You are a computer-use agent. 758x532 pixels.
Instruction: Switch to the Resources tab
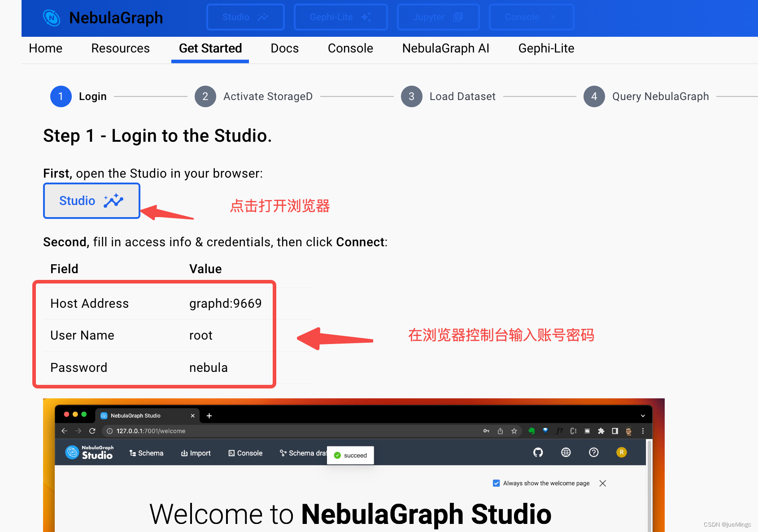point(121,48)
